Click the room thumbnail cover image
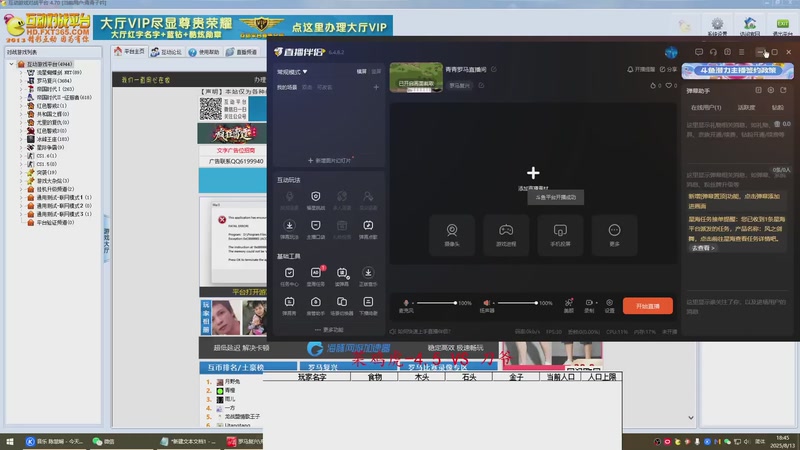 [416, 77]
